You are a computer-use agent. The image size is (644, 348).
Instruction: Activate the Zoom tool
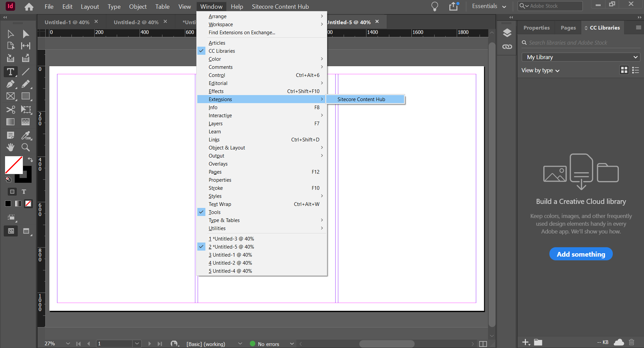click(x=26, y=147)
